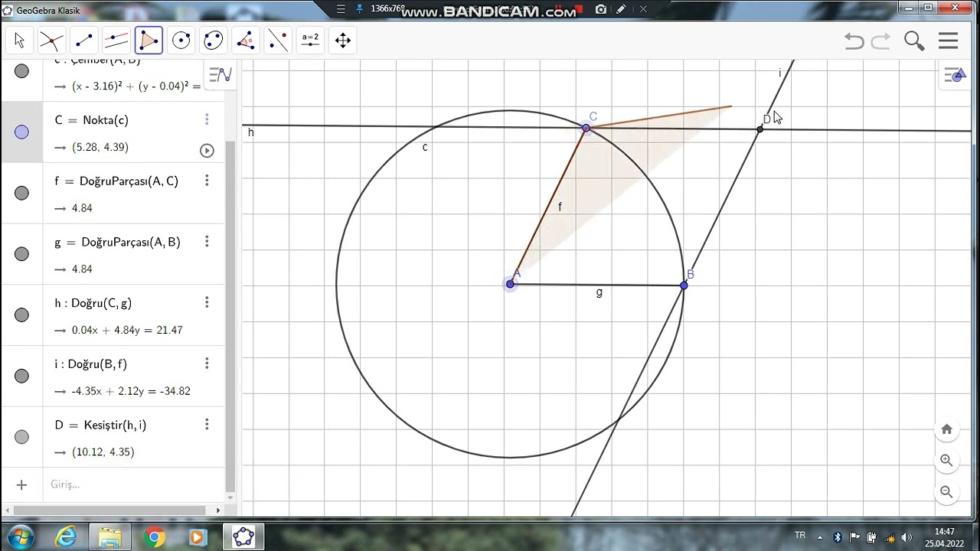Open the options menu for line i
Screen dimensions: 980x551
207,364
